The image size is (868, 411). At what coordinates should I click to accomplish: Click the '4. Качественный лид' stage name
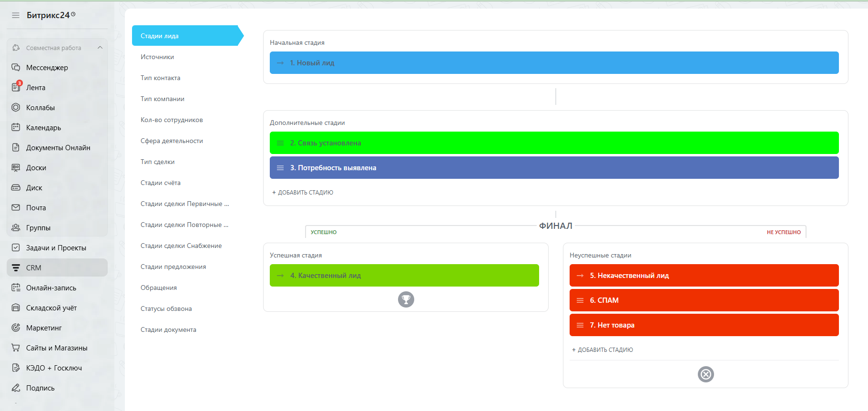(x=326, y=276)
